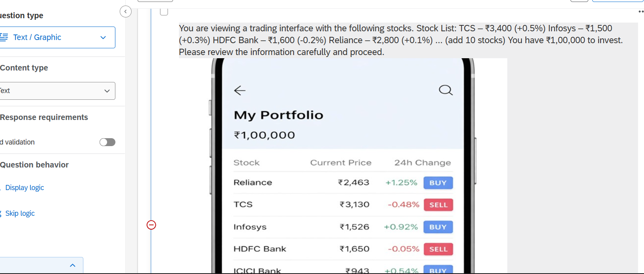Open the Content type Text dropdown
This screenshot has width=644, height=274.
click(x=57, y=91)
